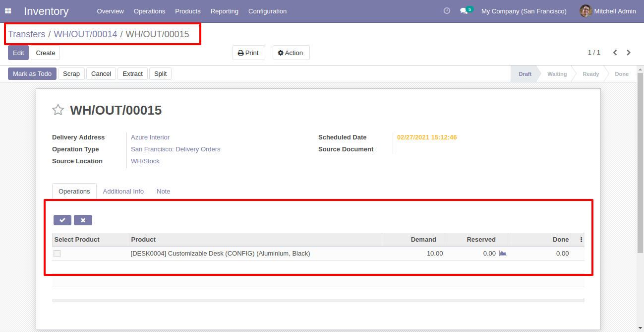The width and height of the screenshot is (644, 332).
Task: Click the demand value 10.00
Action: click(435, 253)
